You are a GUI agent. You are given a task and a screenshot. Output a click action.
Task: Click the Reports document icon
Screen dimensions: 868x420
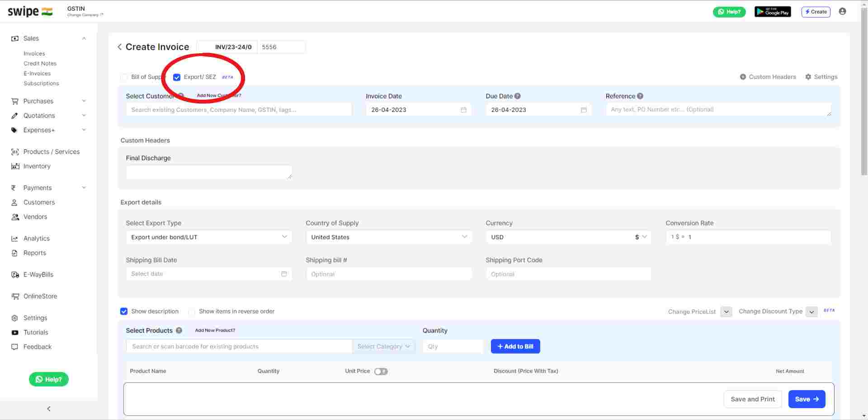click(x=14, y=253)
